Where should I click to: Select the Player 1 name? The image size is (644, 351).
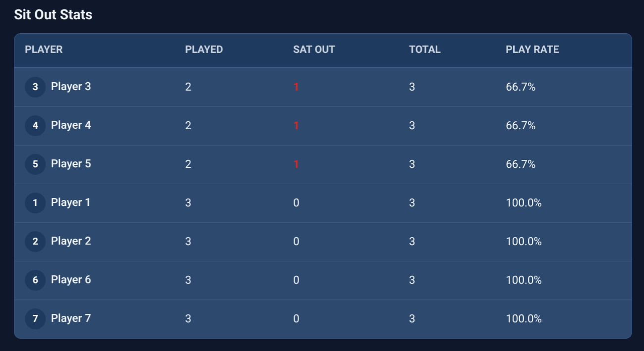point(70,202)
